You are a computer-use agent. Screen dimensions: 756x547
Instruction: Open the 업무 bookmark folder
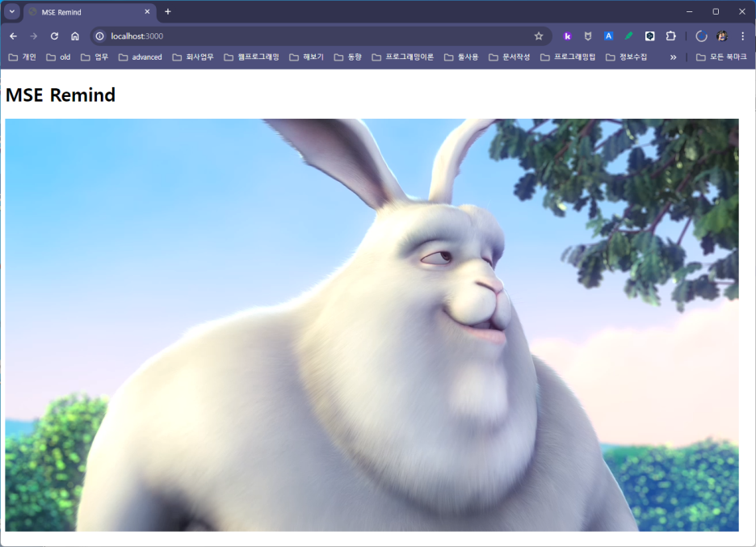[x=94, y=57]
